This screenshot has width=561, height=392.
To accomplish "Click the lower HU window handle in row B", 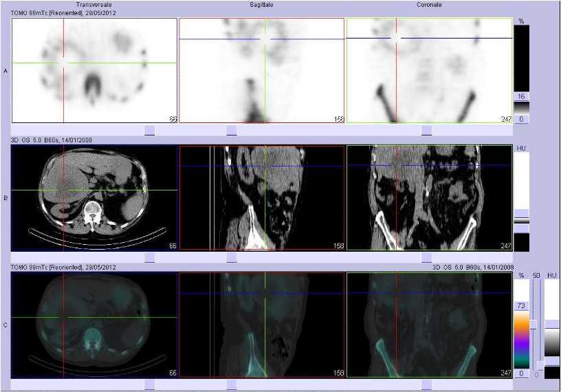I will [521, 229].
